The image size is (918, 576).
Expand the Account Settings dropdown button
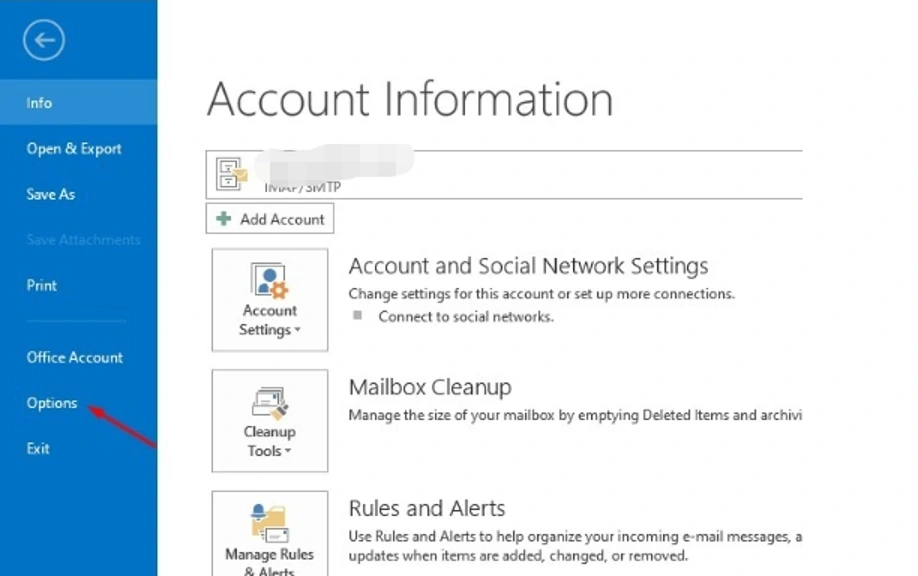pyautogui.click(x=270, y=300)
